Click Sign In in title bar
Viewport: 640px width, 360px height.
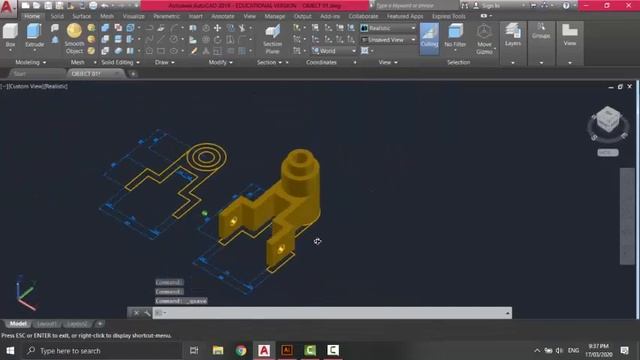pos(491,6)
